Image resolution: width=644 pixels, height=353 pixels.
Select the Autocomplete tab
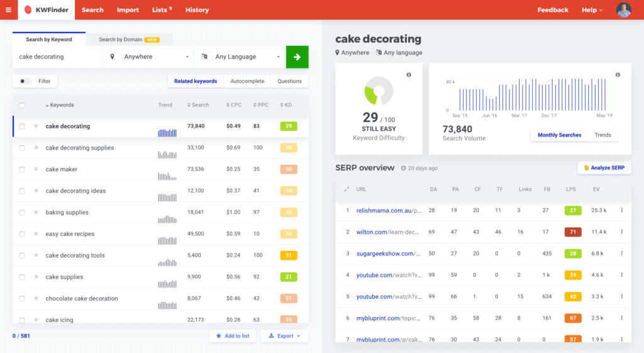[x=247, y=81]
